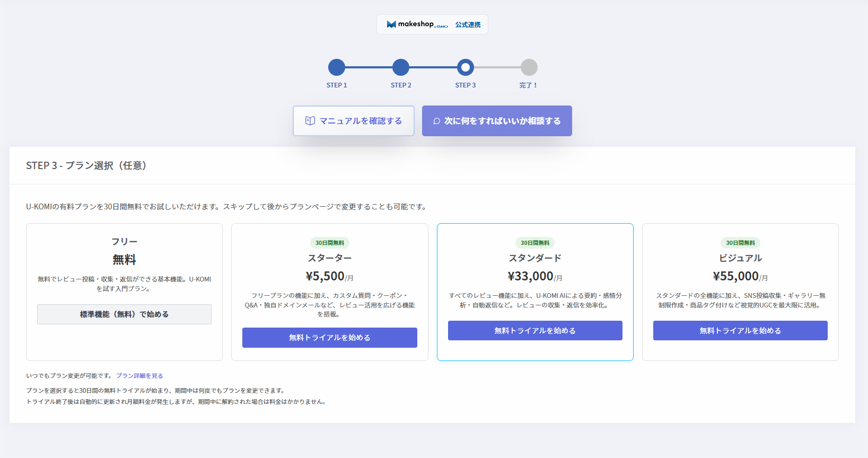Start the free trial for the スタンダード plan

coord(534,331)
